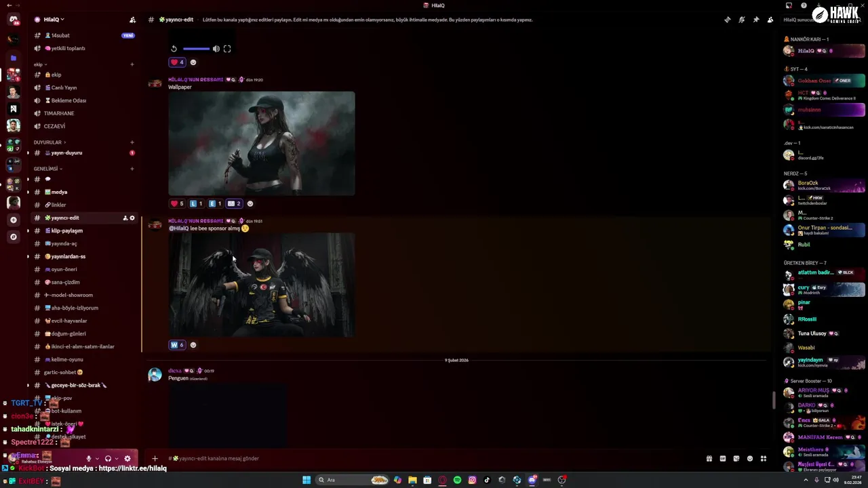Create channel in GENELİMSİ category
Image resolution: width=868 pixels, height=488 pixels.
(x=132, y=169)
